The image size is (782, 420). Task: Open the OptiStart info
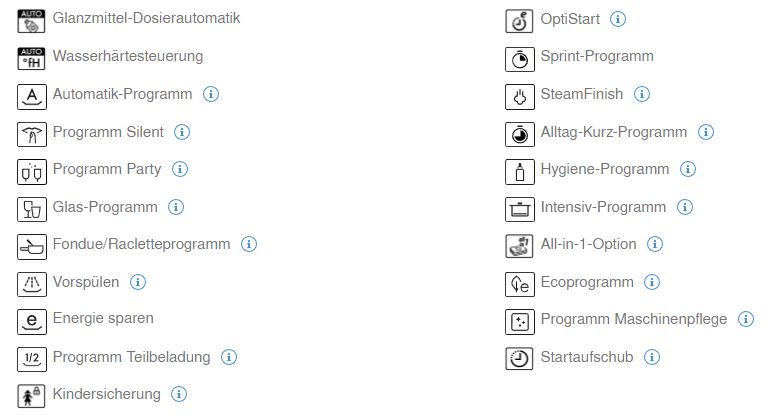click(x=618, y=19)
